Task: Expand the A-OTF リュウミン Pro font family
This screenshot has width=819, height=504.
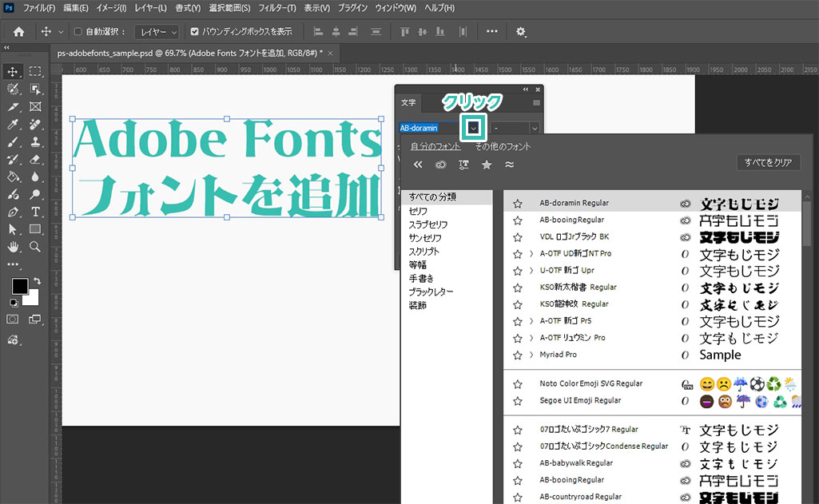Action: 531,338
